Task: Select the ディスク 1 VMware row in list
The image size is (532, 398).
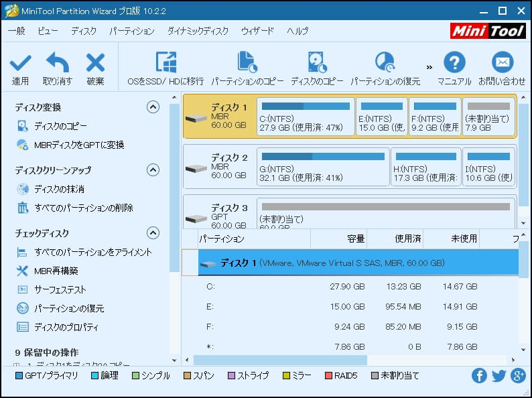Action: (x=358, y=263)
